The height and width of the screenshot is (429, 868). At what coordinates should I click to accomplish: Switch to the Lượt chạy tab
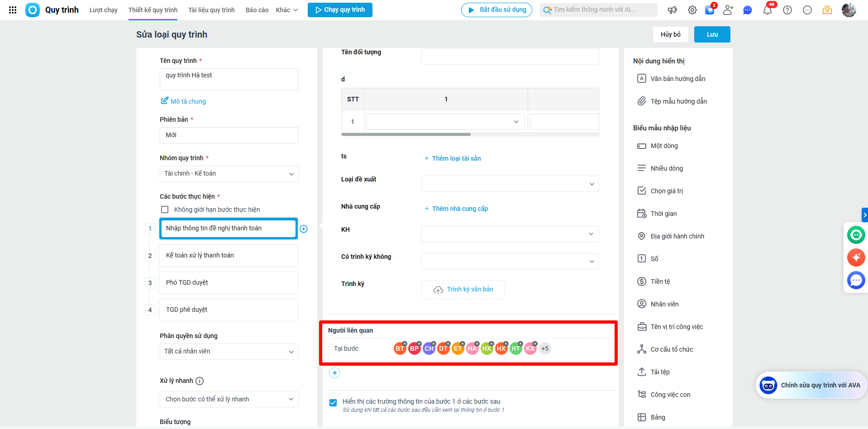coord(104,10)
